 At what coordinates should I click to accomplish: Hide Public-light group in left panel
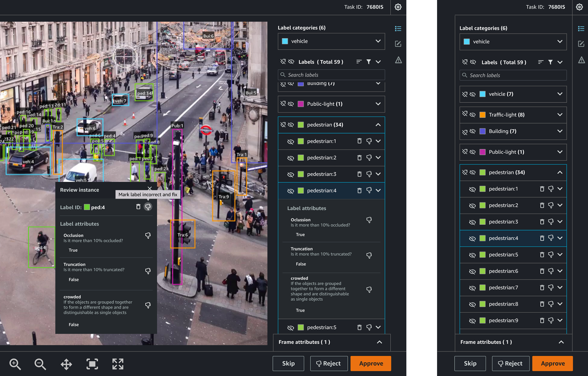291,104
